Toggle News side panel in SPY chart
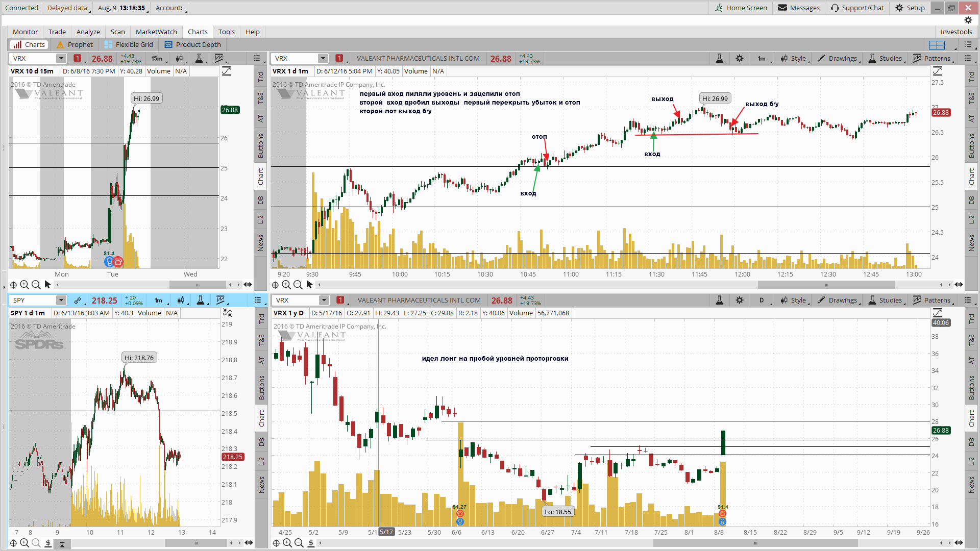The width and height of the screenshot is (980, 551). coord(262,485)
